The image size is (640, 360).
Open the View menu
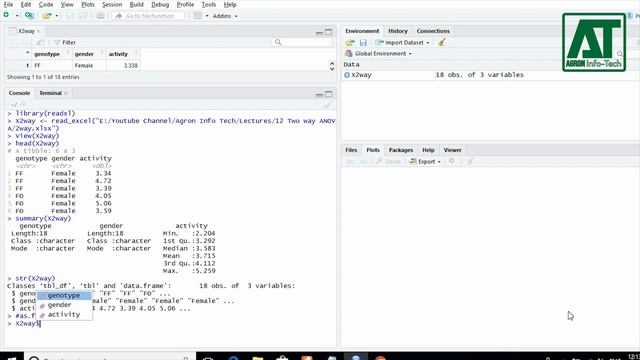coord(67,4)
